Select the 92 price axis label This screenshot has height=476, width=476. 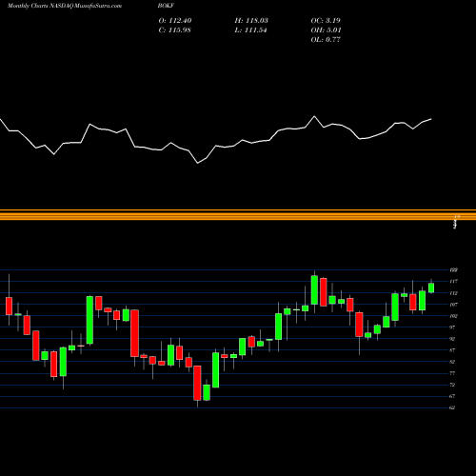pos(452,339)
